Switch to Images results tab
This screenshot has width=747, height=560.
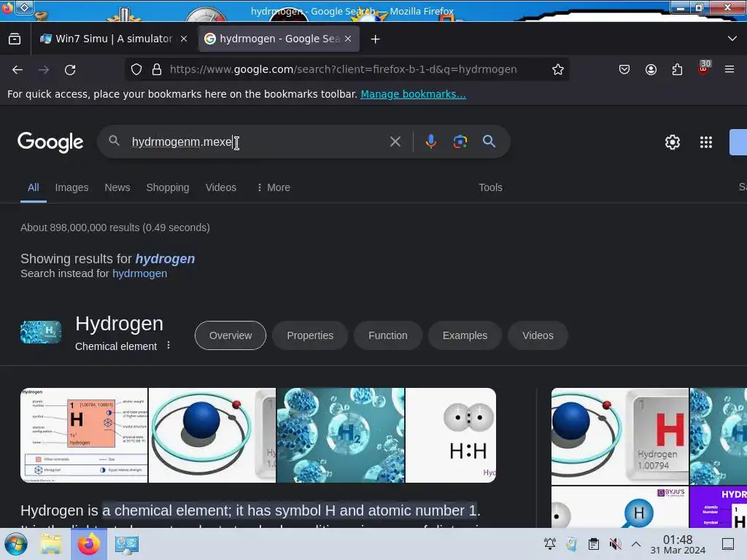71,187
